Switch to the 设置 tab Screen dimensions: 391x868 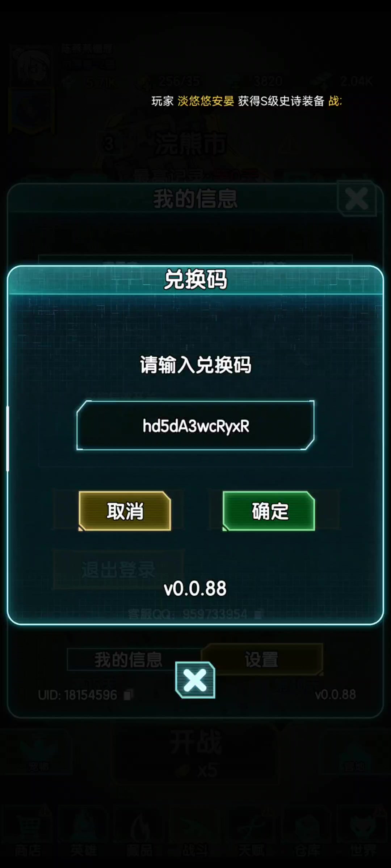click(262, 660)
